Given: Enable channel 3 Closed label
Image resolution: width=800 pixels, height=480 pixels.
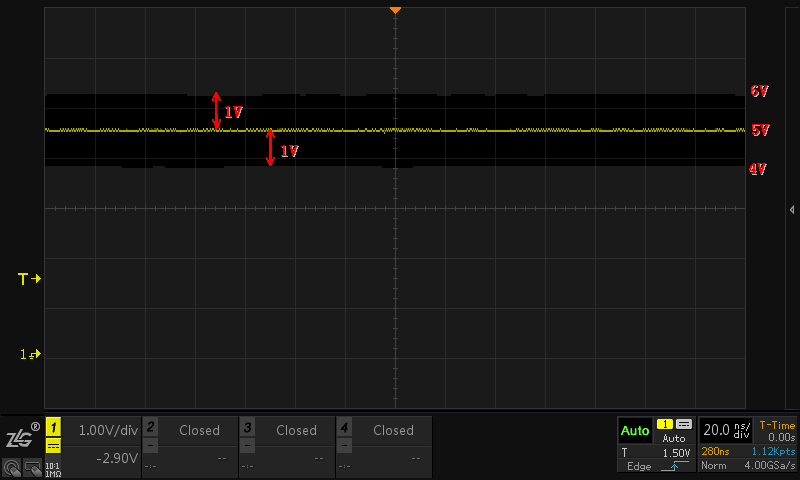Looking at the screenshot, I should tap(296, 431).
